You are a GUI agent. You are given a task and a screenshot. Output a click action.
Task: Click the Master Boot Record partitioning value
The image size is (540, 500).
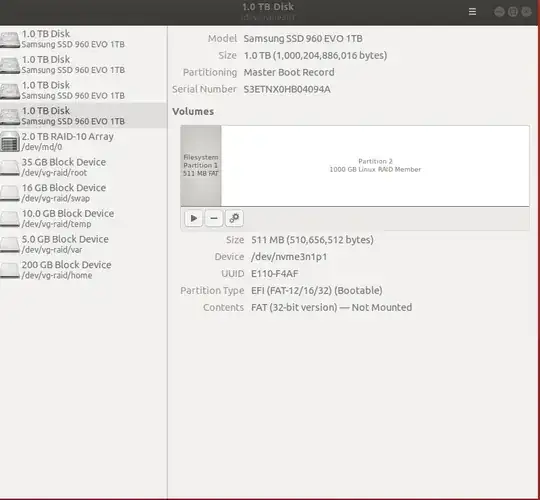[289, 72]
